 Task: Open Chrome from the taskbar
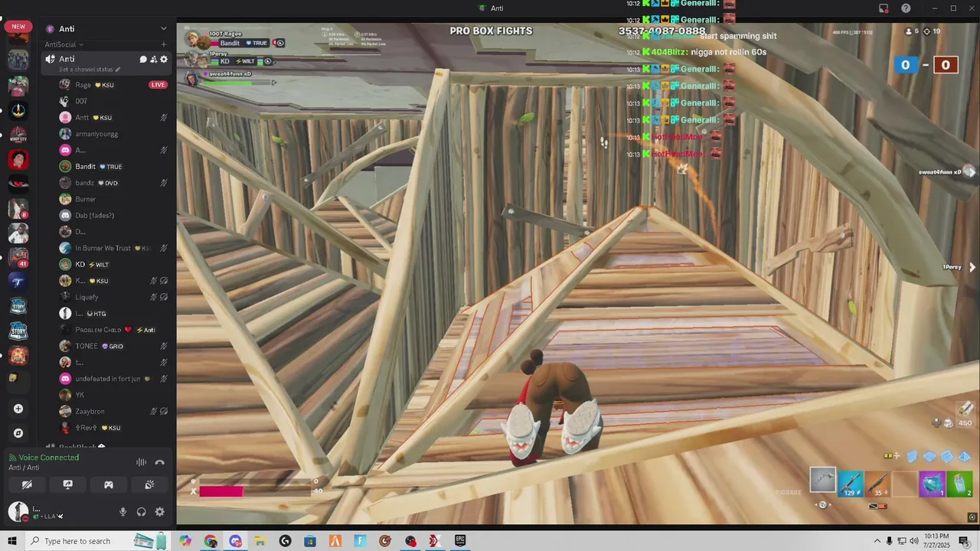pyautogui.click(x=211, y=541)
